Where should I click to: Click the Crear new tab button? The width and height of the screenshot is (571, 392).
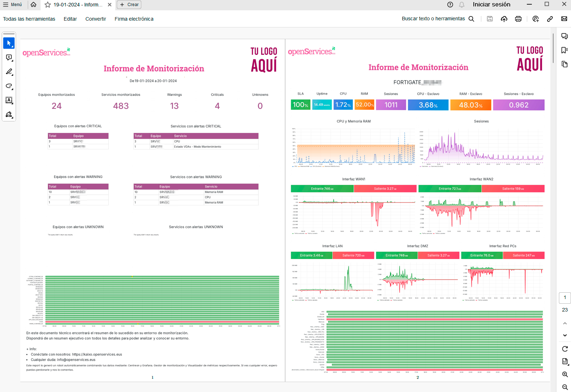coord(129,5)
